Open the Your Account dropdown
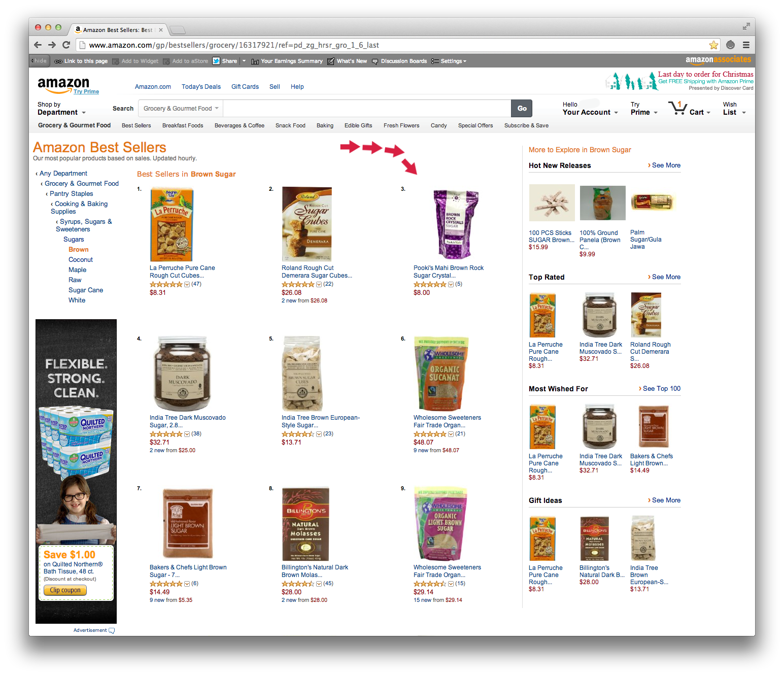Image resolution: width=784 pixels, height=676 pixels. point(590,109)
